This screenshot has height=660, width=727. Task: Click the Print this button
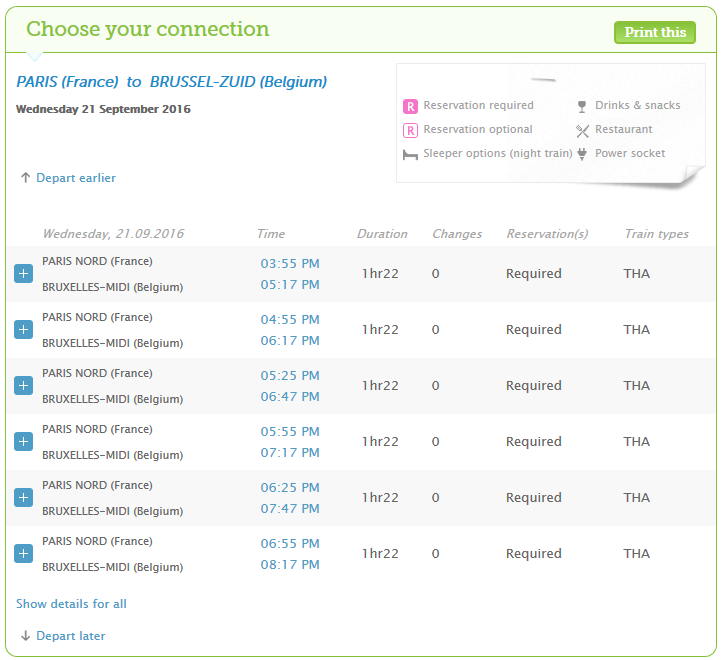(655, 32)
